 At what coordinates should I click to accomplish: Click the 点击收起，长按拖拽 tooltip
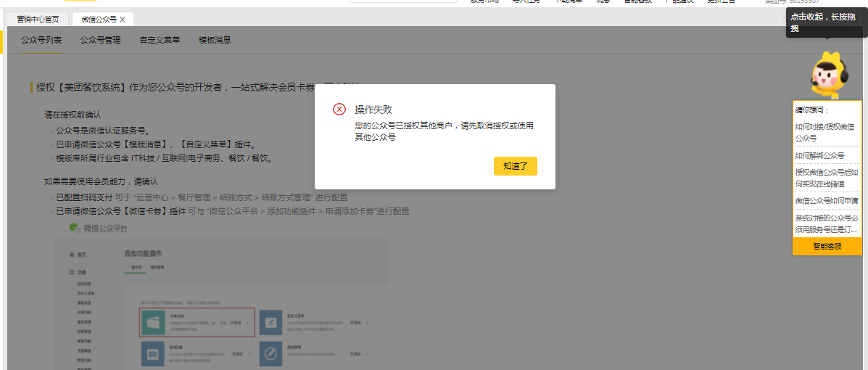click(827, 22)
